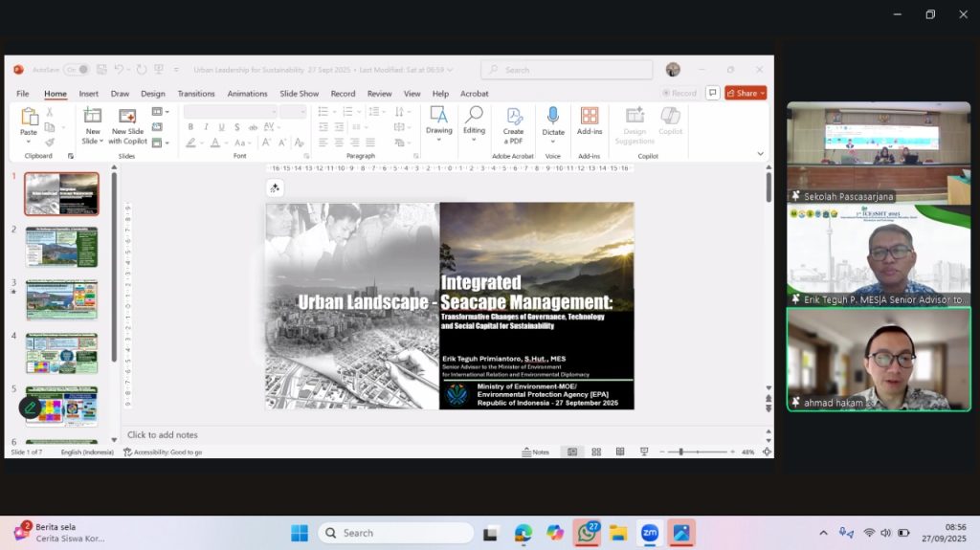Click the Create a PDF icon
Screen dimensions: 980x550
(514, 121)
